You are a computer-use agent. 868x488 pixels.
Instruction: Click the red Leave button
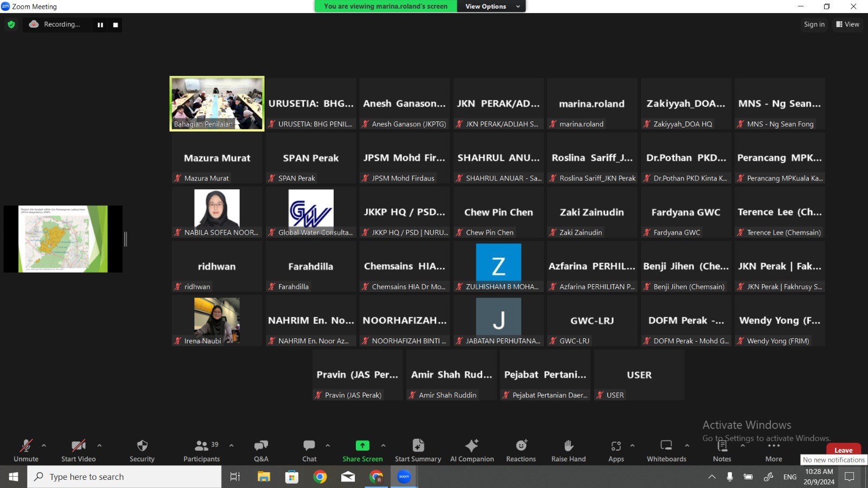843,450
